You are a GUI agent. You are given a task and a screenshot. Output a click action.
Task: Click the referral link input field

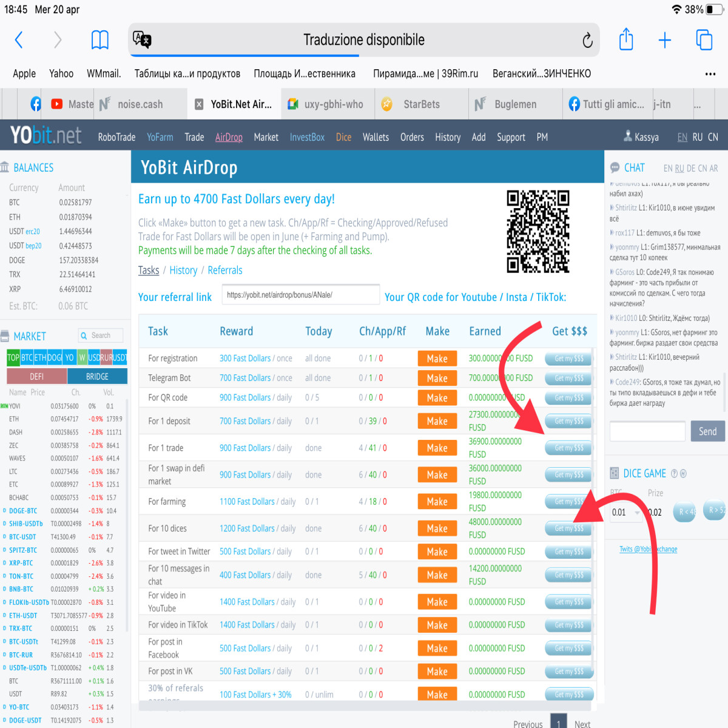(301, 295)
